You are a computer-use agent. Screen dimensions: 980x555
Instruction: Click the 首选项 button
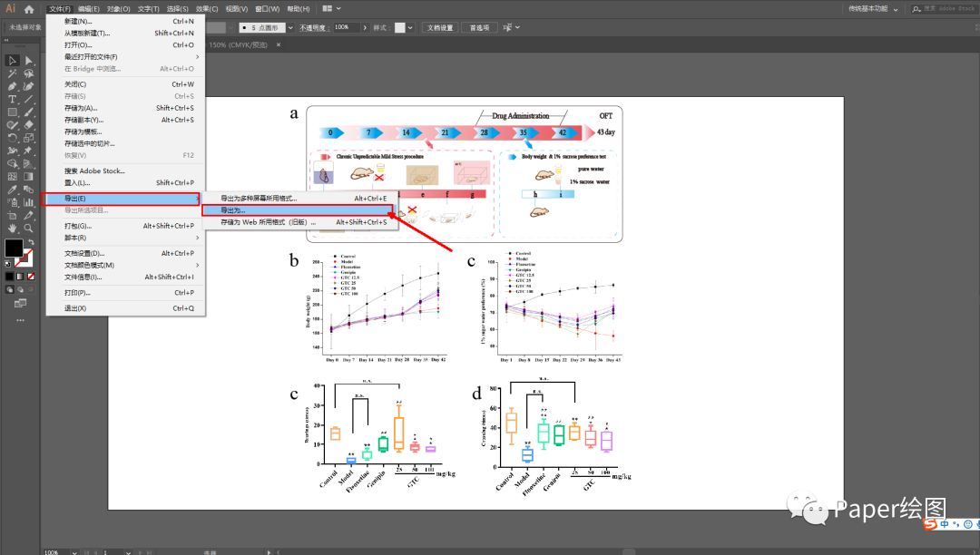tap(480, 27)
